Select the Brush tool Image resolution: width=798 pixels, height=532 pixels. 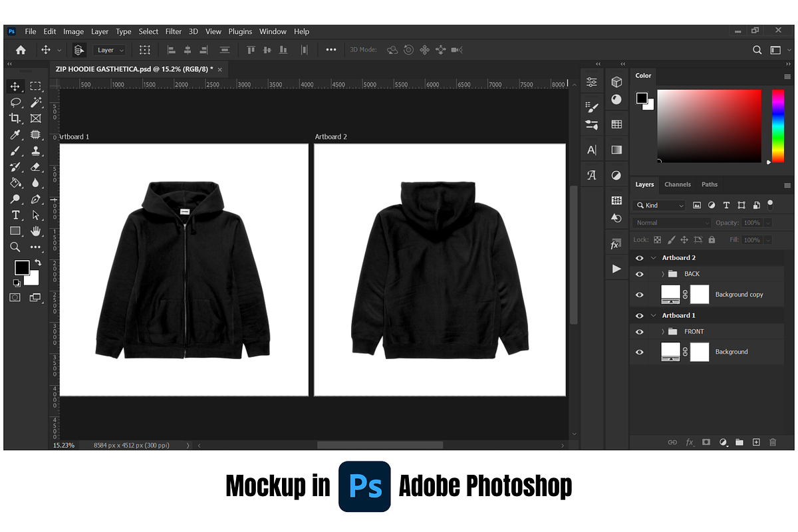[15, 151]
